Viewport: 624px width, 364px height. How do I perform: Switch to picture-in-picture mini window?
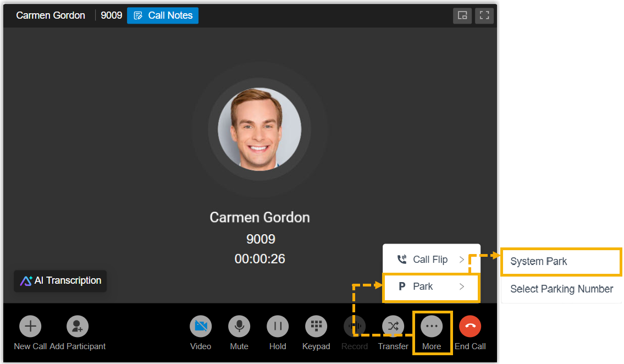[462, 15]
